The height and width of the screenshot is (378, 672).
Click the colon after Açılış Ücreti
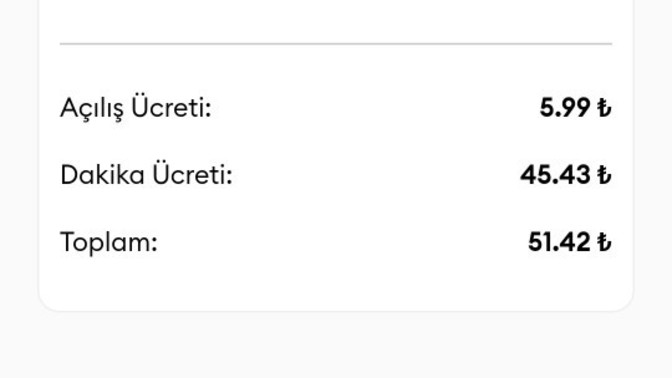(208, 110)
